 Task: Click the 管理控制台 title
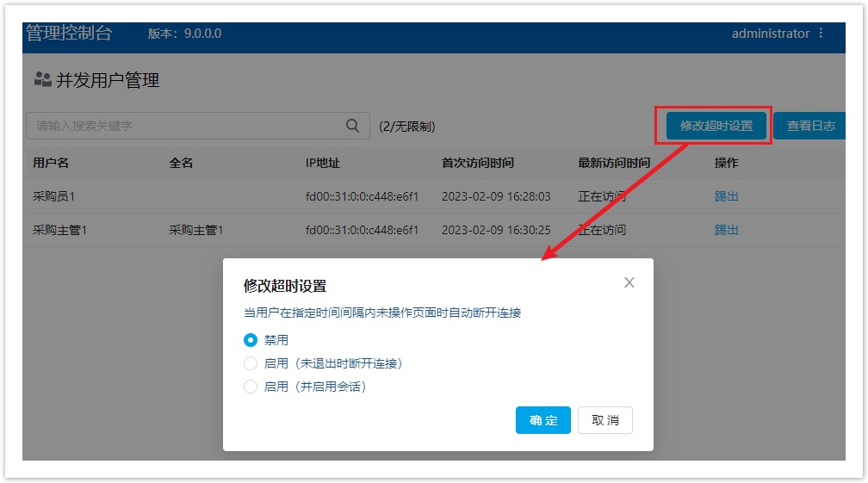pyautogui.click(x=69, y=34)
